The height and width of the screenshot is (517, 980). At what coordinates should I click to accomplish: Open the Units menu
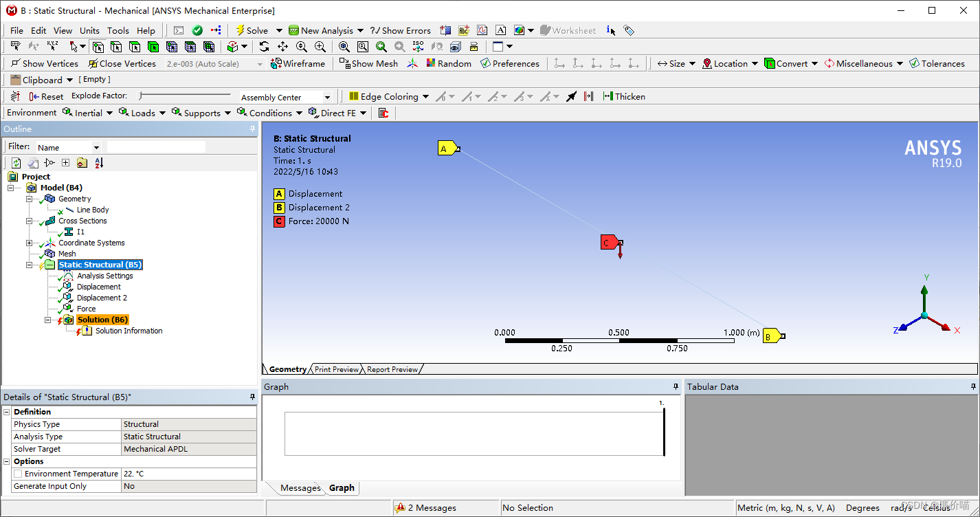point(89,30)
